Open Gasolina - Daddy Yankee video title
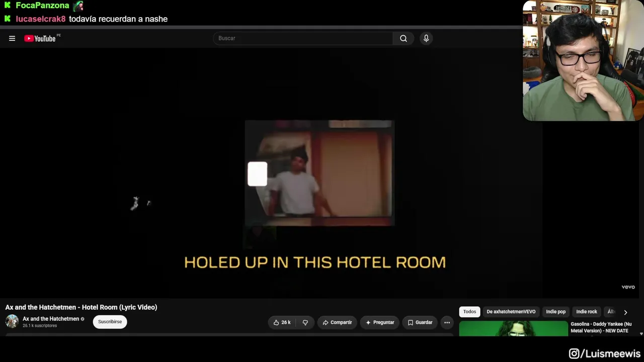The width and height of the screenshot is (644, 362). click(x=601, y=327)
